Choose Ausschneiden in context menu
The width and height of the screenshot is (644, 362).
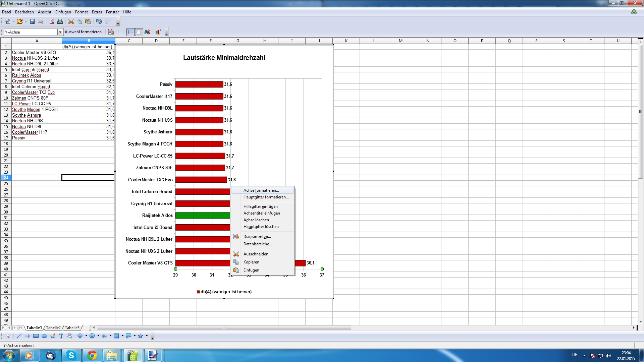[262, 254]
